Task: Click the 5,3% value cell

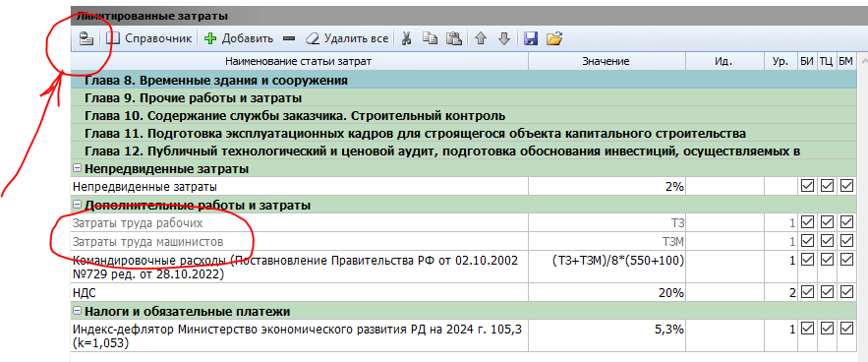Action: click(x=607, y=335)
